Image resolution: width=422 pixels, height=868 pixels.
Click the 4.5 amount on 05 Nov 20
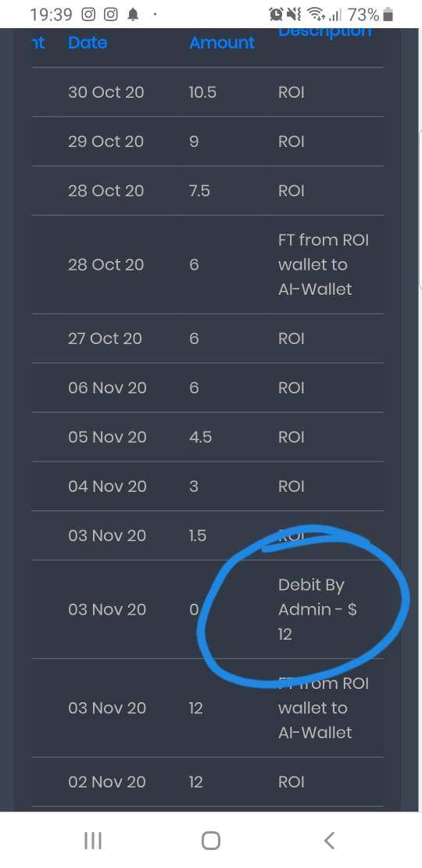pos(200,437)
